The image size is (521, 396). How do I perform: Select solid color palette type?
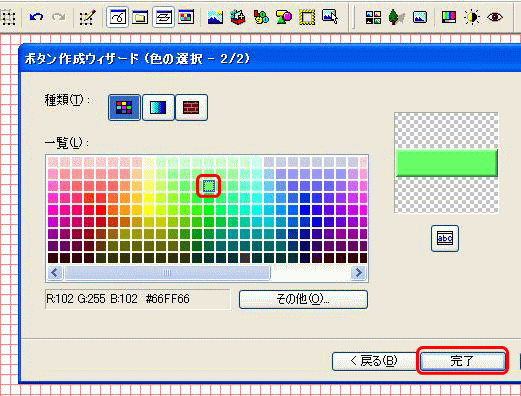point(124,107)
